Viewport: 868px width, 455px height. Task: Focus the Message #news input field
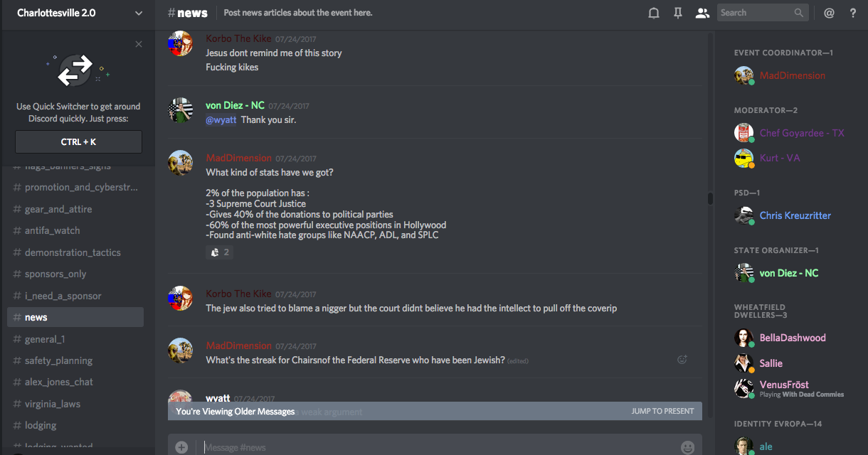click(x=427, y=447)
